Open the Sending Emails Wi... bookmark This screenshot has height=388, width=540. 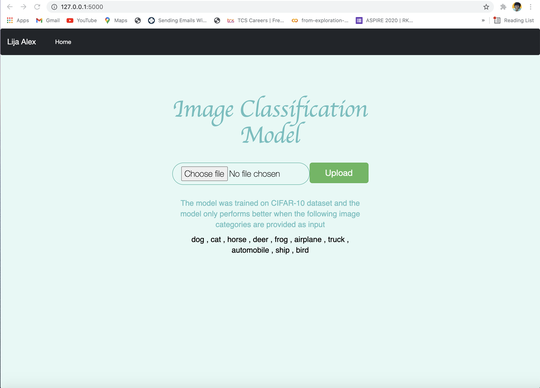click(x=177, y=20)
